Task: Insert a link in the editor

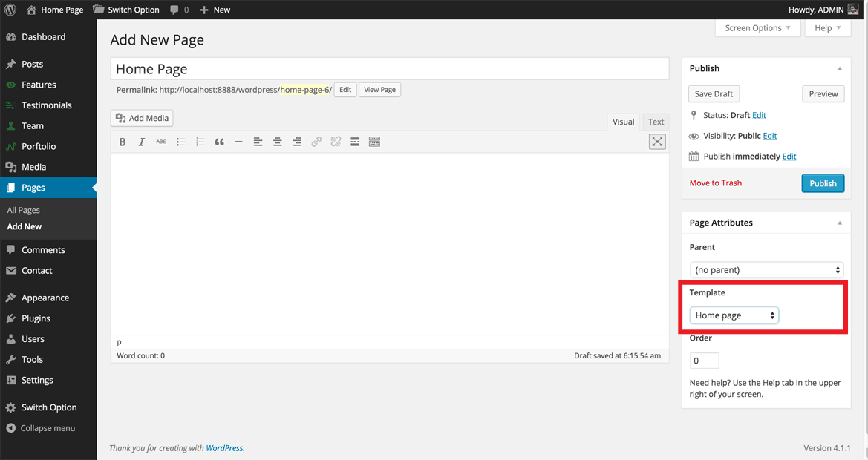Action: pos(316,142)
